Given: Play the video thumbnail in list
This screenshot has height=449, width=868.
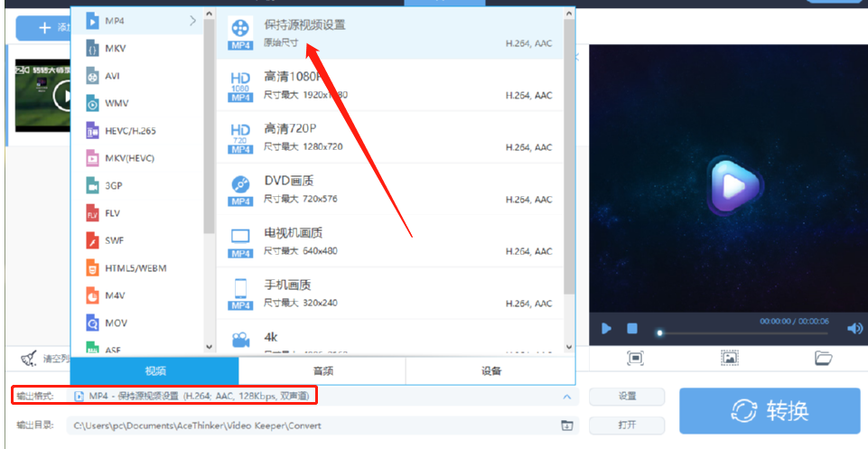Looking at the screenshot, I should [x=62, y=97].
